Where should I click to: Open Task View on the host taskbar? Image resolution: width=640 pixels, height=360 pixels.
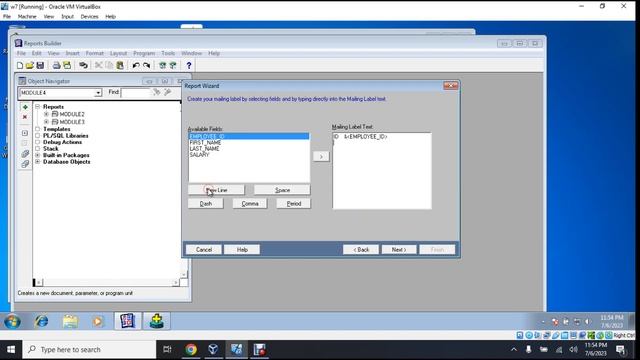[x=167, y=349]
